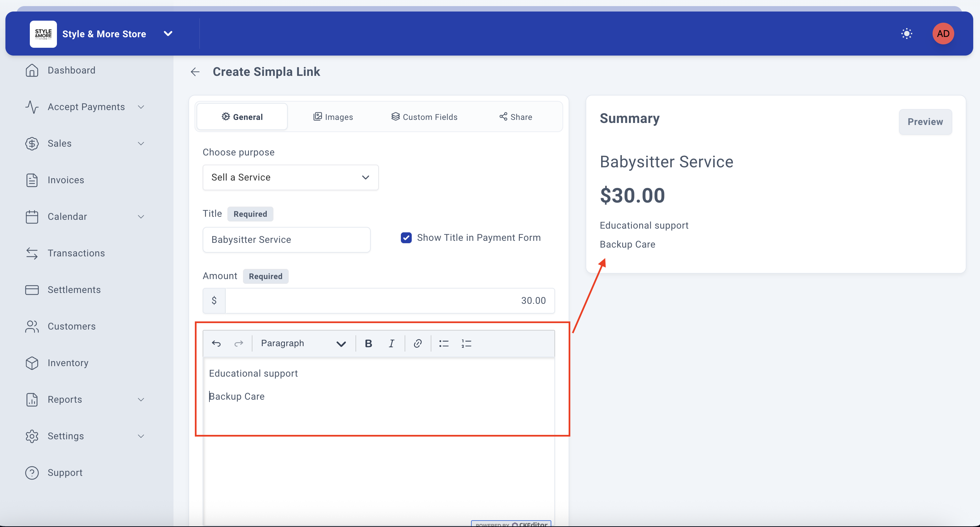Open the Choose purpose dropdown

tap(290, 177)
